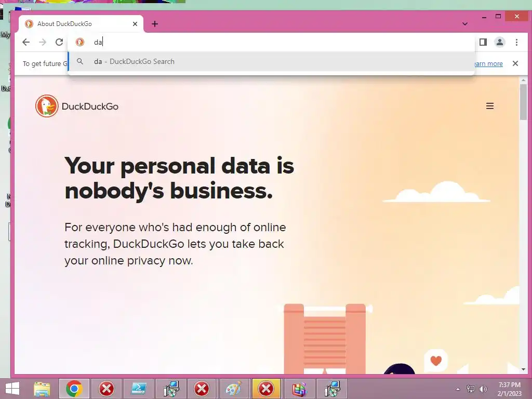532x399 pixels.
Task: Open the volume speaker tray icon
Action: tap(483, 389)
